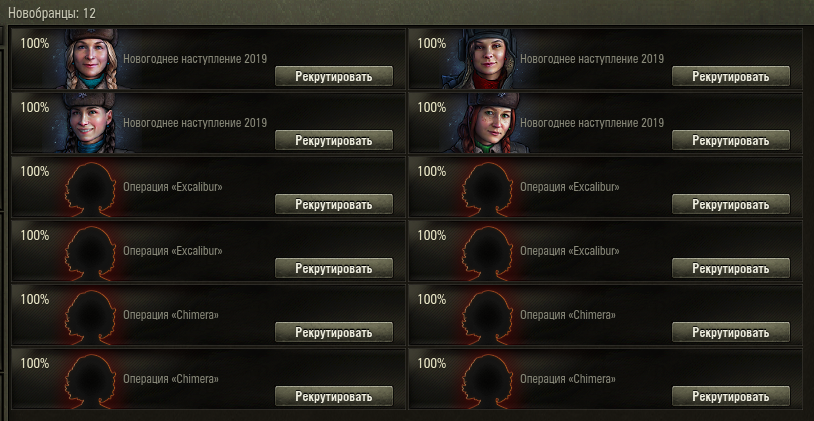Select the blonde braided recruit portrait
Viewport: 814px width, 421px height.
[x=91, y=59]
